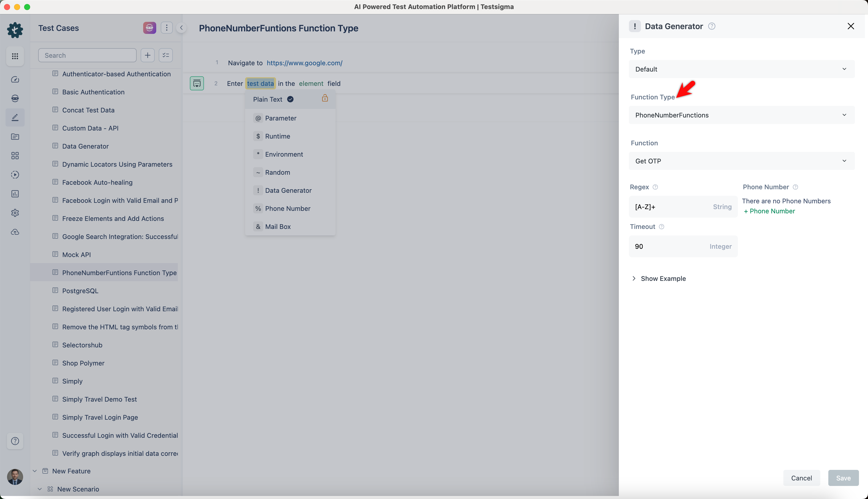Click the Timeout input field
Screen dimensions: 868x499
(x=669, y=246)
